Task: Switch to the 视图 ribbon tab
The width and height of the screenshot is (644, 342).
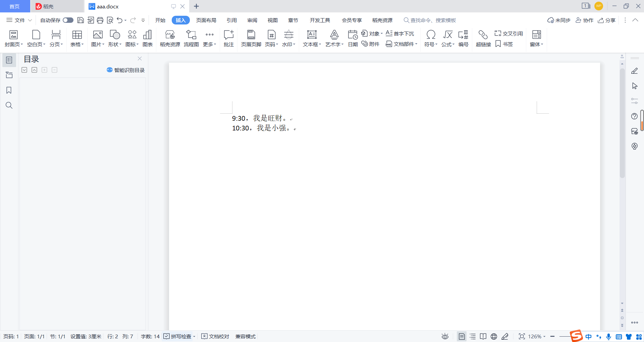Action: (x=272, y=20)
